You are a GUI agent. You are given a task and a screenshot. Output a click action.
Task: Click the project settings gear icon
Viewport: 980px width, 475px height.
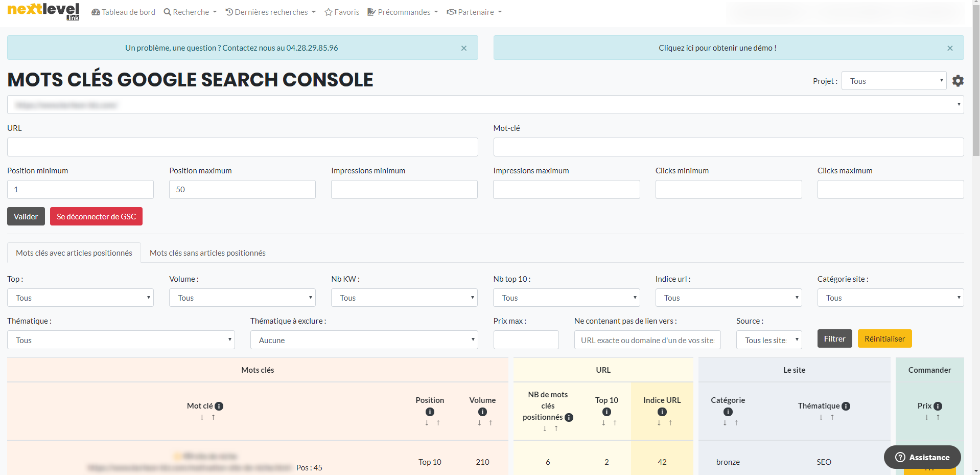958,81
